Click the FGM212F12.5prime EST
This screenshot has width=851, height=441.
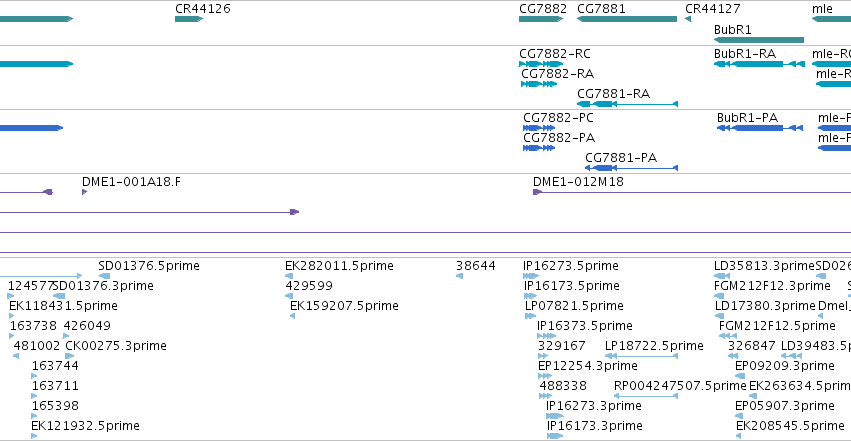point(728,336)
